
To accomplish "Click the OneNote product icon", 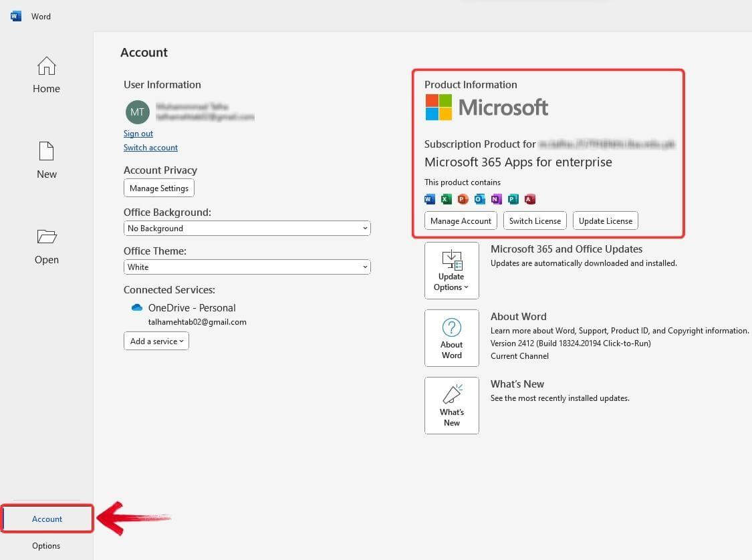I will coord(497,199).
